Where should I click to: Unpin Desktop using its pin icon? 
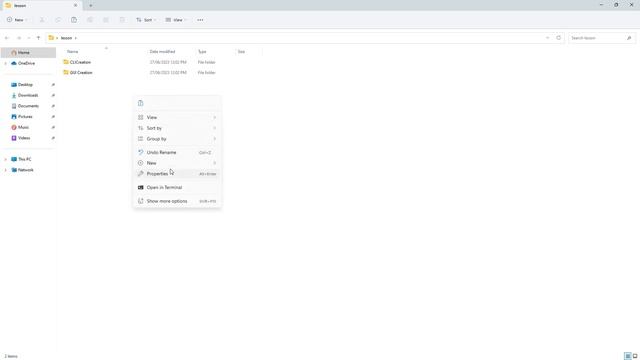pyautogui.click(x=53, y=85)
